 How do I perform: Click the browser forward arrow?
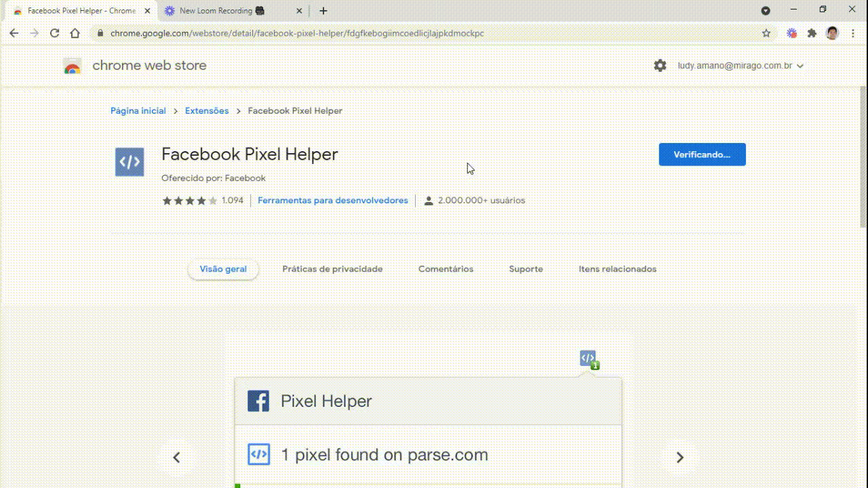click(34, 33)
